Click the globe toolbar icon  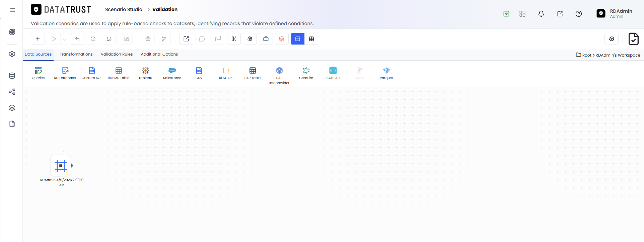[x=148, y=39]
